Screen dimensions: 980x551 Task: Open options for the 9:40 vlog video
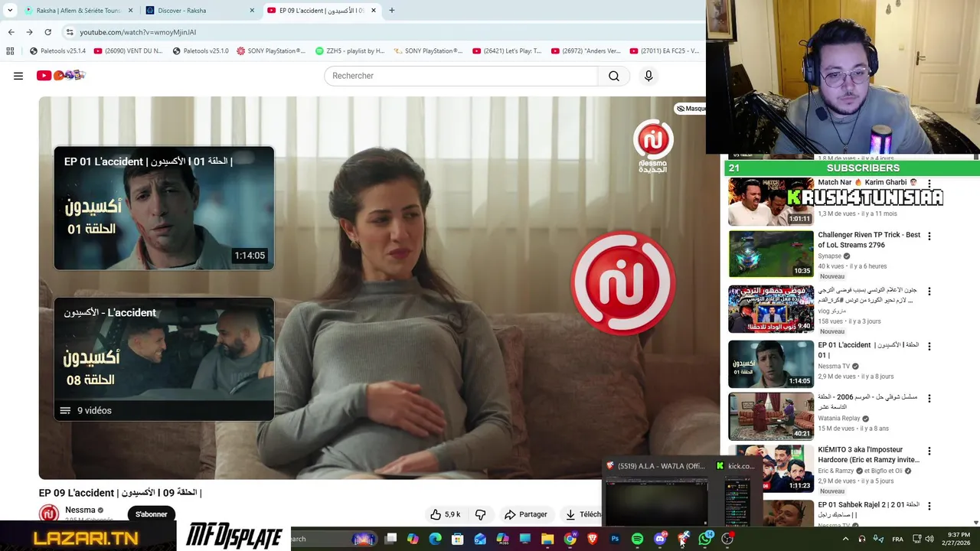tap(929, 292)
